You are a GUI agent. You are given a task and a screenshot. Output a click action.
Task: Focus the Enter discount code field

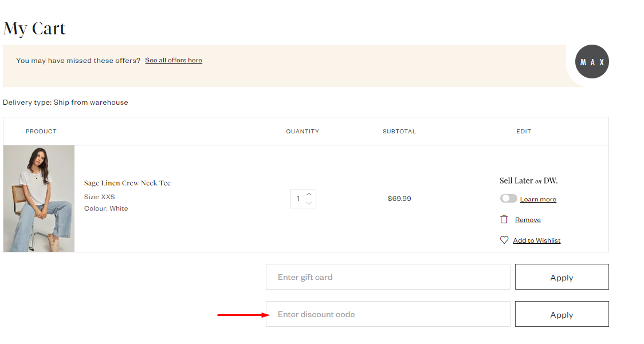click(388, 314)
